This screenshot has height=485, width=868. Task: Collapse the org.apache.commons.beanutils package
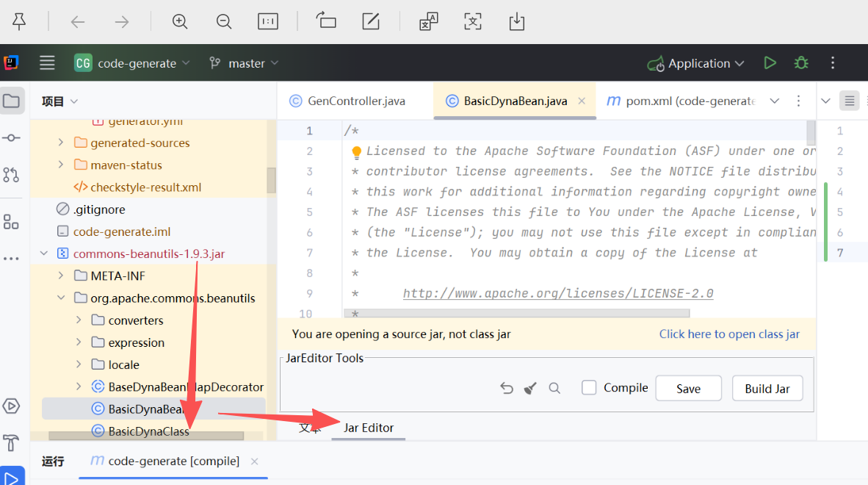[61, 298]
